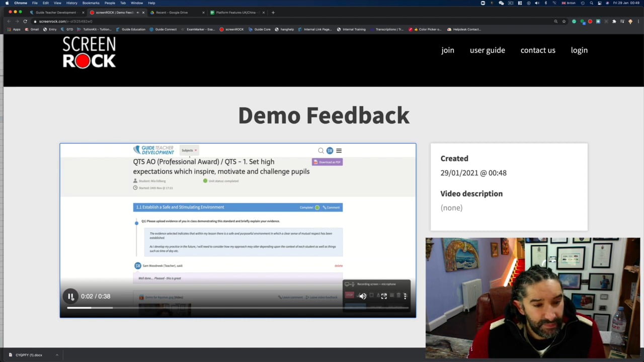The width and height of the screenshot is (644, 362).
Task: Expand options for CYQPFY download chevron
Action: [57, 355]
